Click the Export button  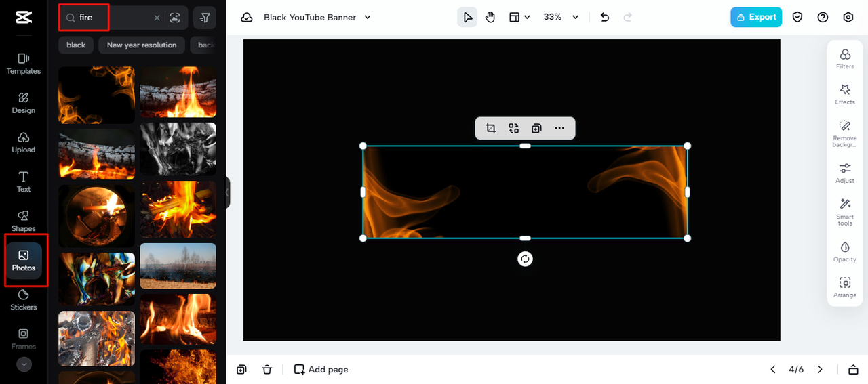click(x=756, y=17)
